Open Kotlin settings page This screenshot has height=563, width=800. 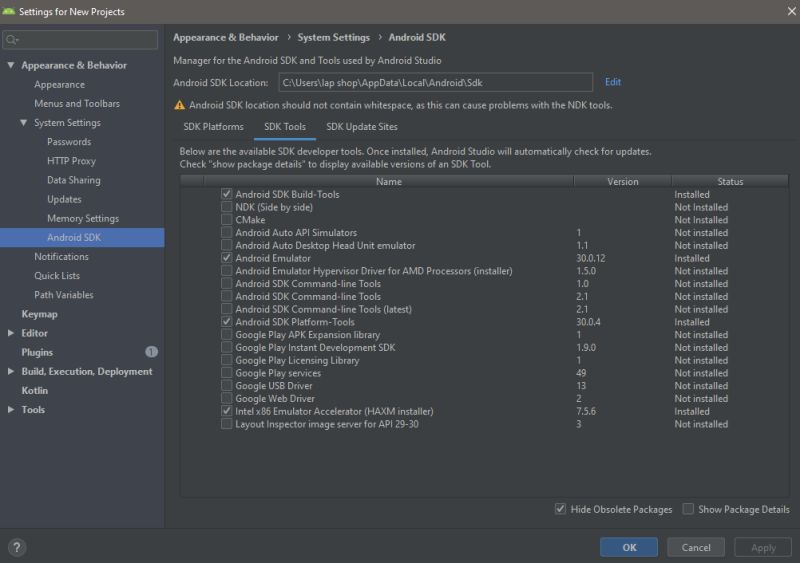coord(35,390)
